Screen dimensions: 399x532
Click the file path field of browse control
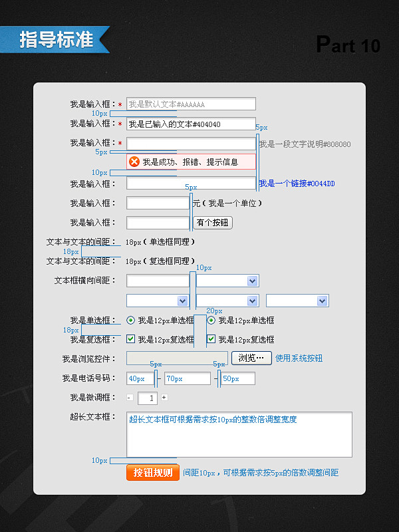tap(177, 358)
